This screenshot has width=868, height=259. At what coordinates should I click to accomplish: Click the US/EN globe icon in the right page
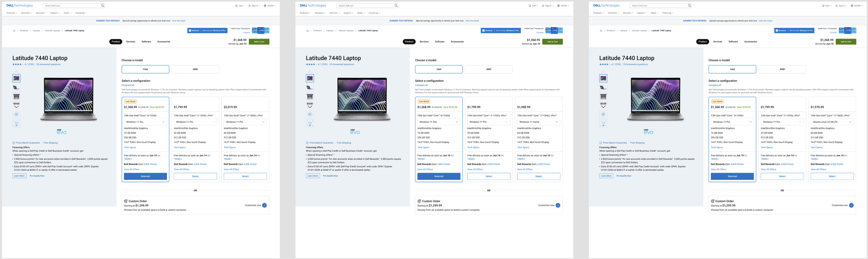tap(852, 6)
